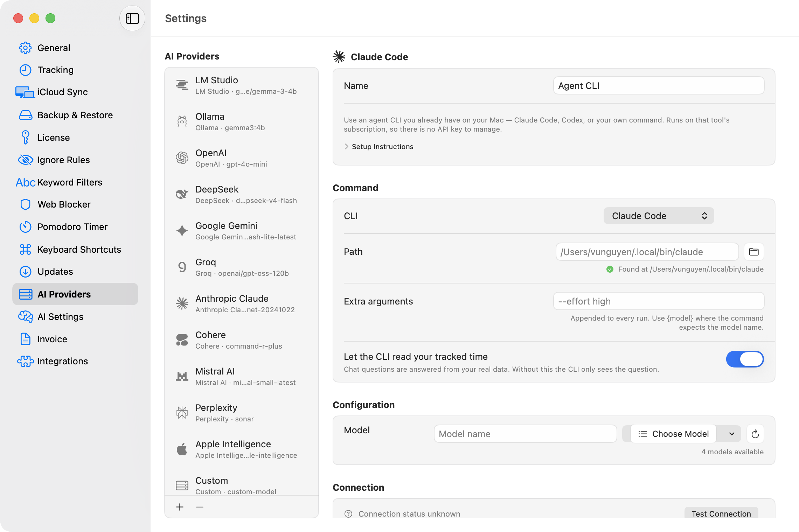Select Integrations sidebar item
Viewport: 799px width, 532px height.
(75, 361)
